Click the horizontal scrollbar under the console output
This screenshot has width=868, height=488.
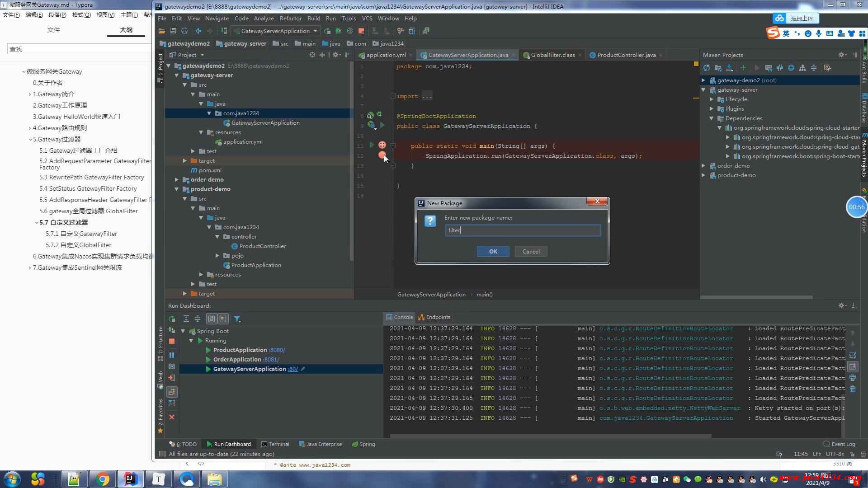[551, 436]
